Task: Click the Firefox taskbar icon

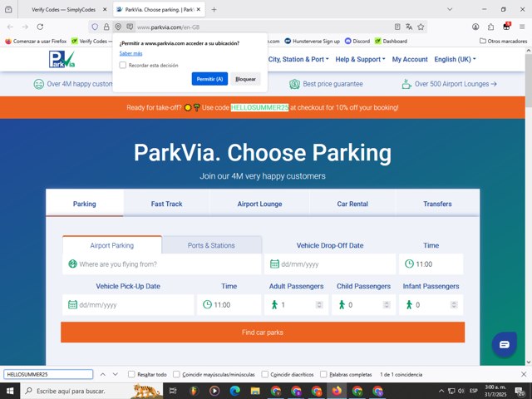Action: point(337,391)
